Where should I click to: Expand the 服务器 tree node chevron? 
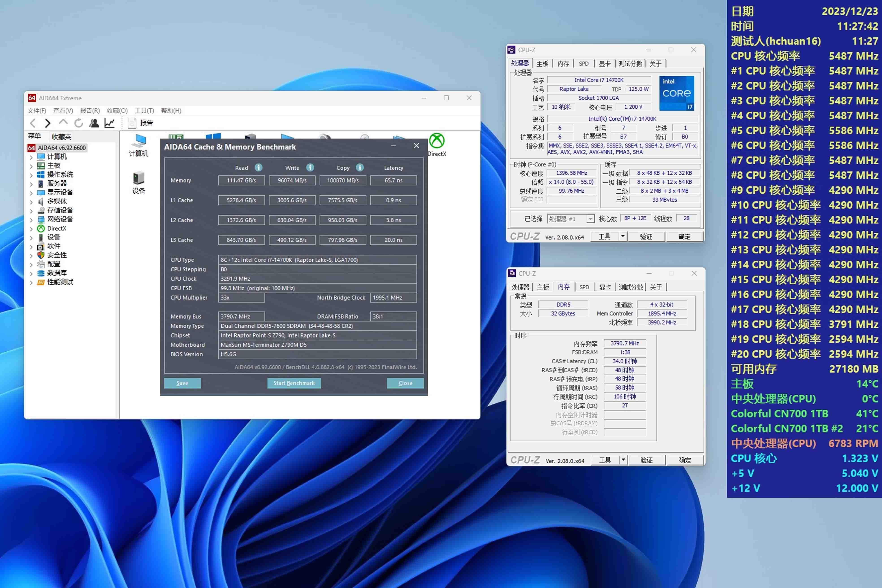(32, 184)
